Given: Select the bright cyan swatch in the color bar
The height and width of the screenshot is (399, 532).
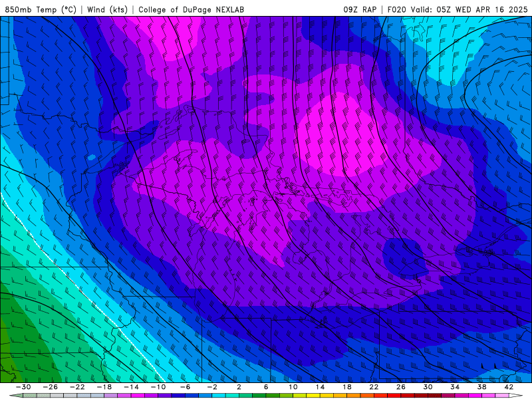Looking at the screenshot, I should point(219,396).
